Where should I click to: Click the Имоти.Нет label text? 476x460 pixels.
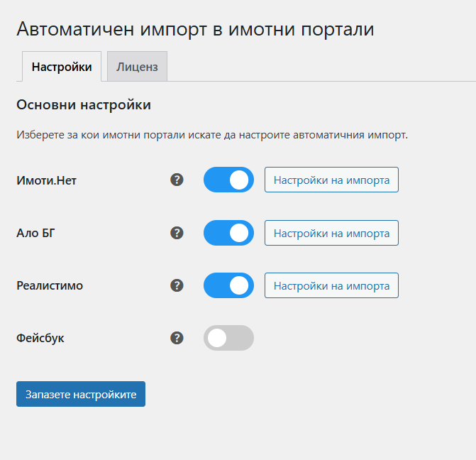(x=46, y=180)
